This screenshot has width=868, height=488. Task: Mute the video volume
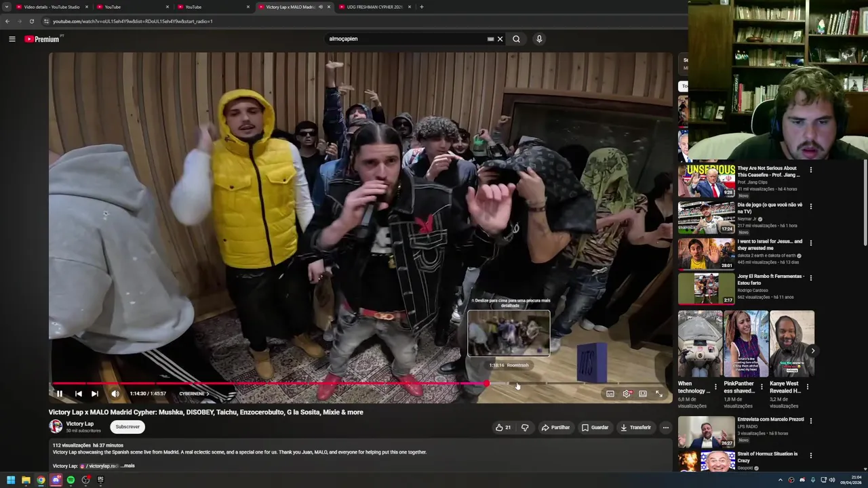click(x=115, y=394)
